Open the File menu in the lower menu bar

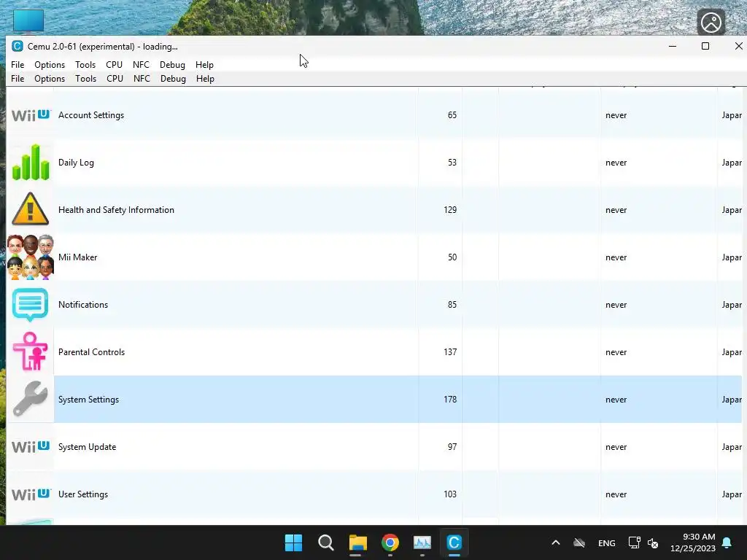click(x=18, y=79)
